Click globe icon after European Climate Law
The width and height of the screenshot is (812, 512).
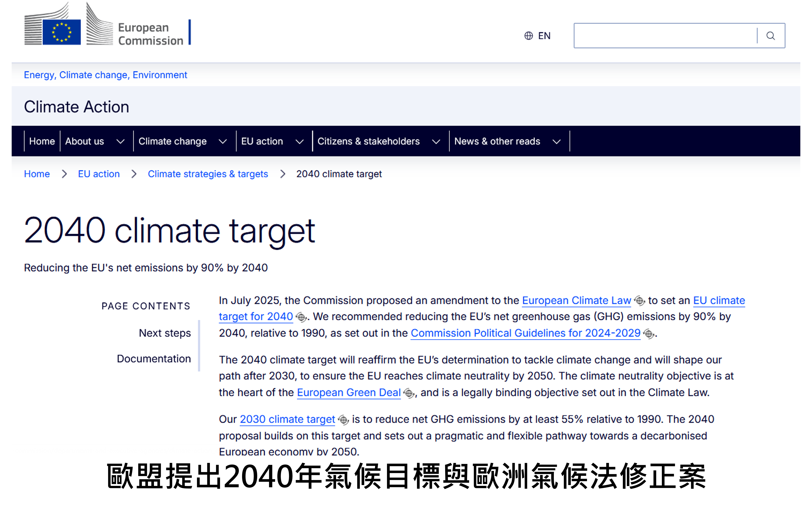(x=639, y=300)
